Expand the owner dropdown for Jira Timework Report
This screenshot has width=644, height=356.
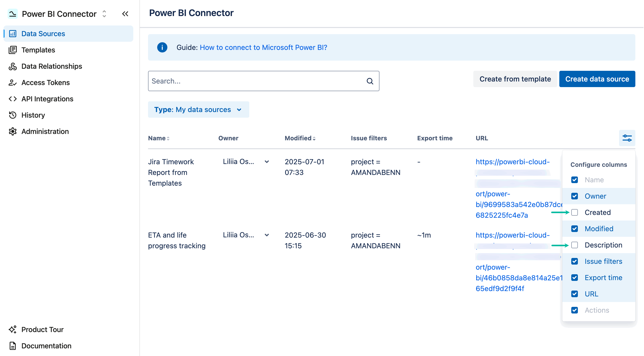pos(267,161)
